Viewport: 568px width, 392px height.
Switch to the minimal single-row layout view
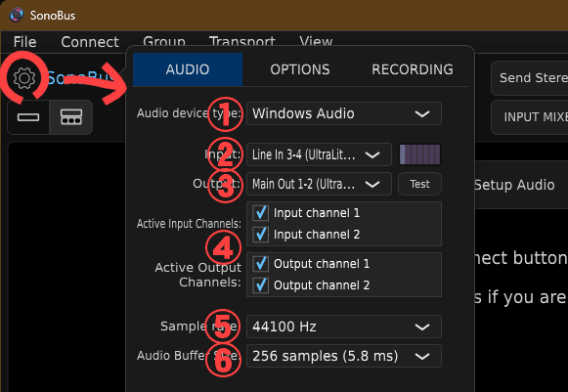click(x=28, y=117)
